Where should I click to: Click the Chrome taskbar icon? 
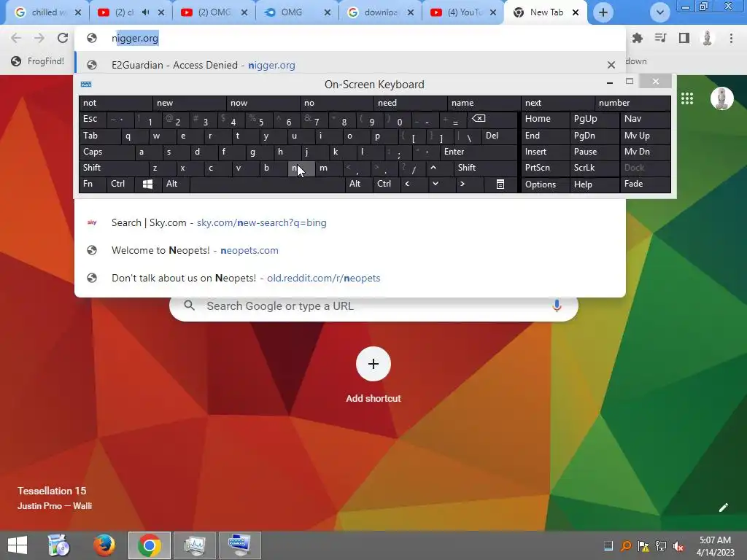tap(149, 545)
